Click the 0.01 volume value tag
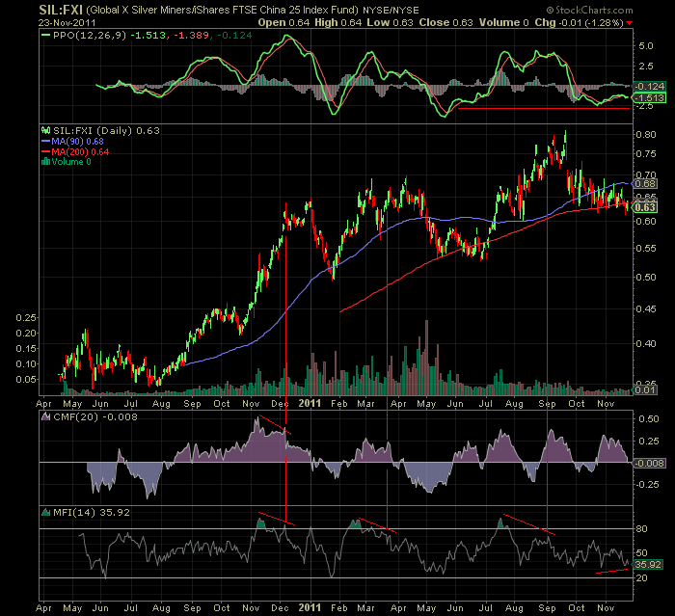The image size is (675, 616). 645,390
